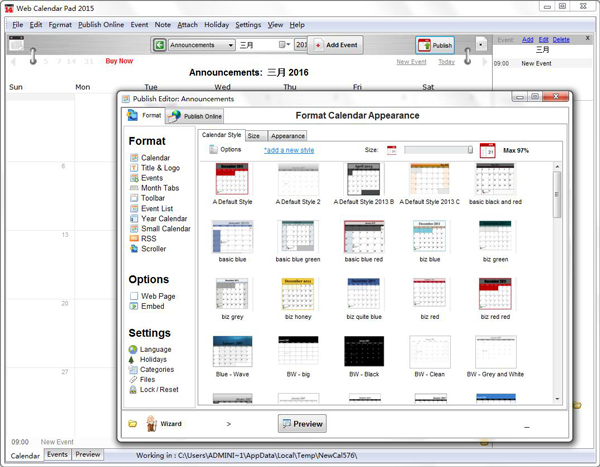Choose biz honey style thumbnail
This screenshot has width=600, height=467.
click(298, 294)
